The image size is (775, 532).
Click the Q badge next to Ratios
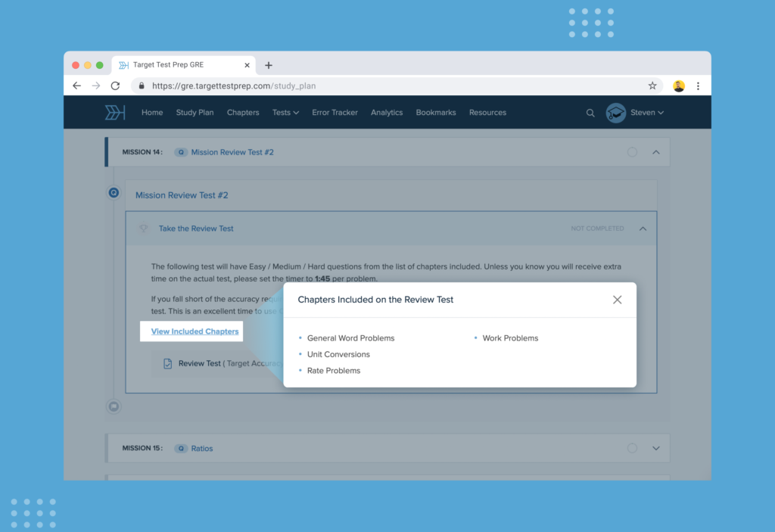click(180, 448)
